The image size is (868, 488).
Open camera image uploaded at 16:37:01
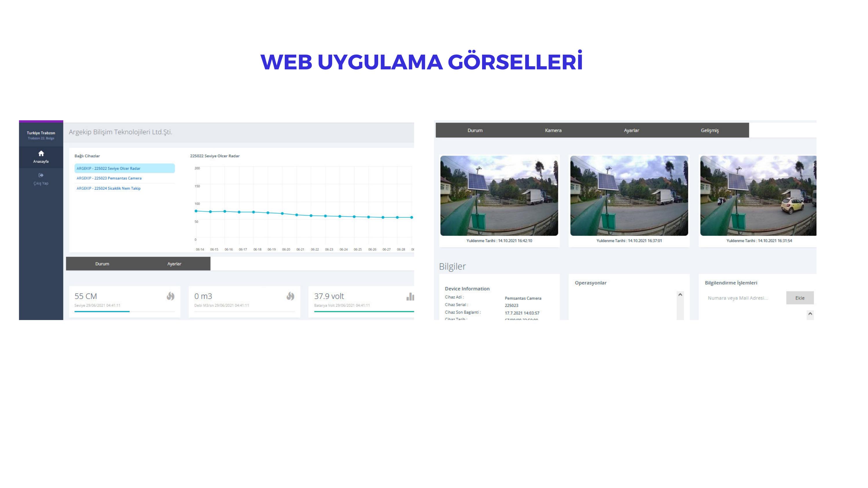(629, 196)
